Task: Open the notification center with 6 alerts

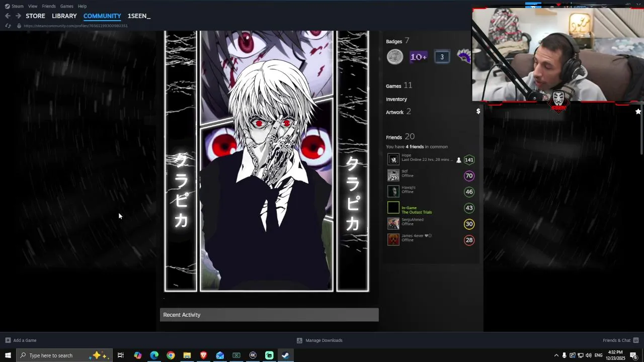Action: [633, 355]
